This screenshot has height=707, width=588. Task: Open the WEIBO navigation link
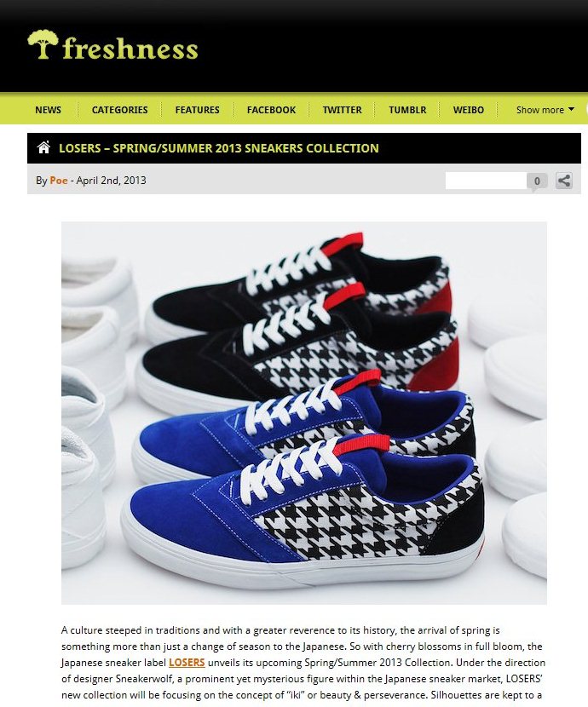[x=468, y=110]
